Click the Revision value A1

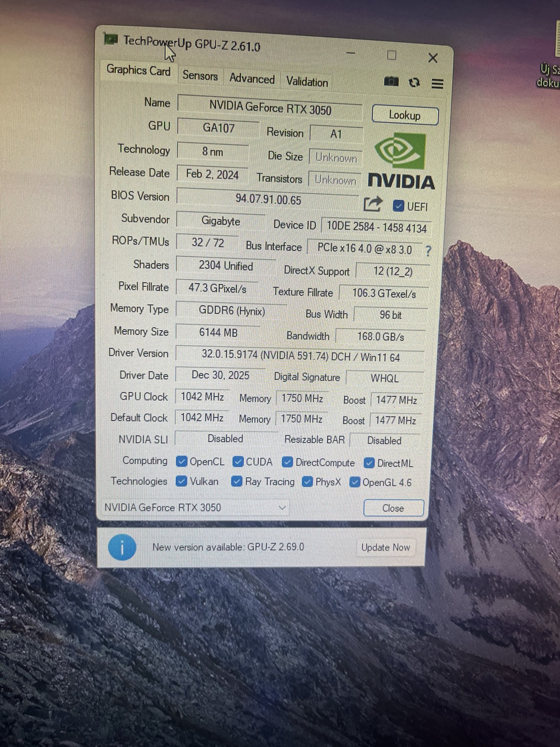[x=336, y=134]
